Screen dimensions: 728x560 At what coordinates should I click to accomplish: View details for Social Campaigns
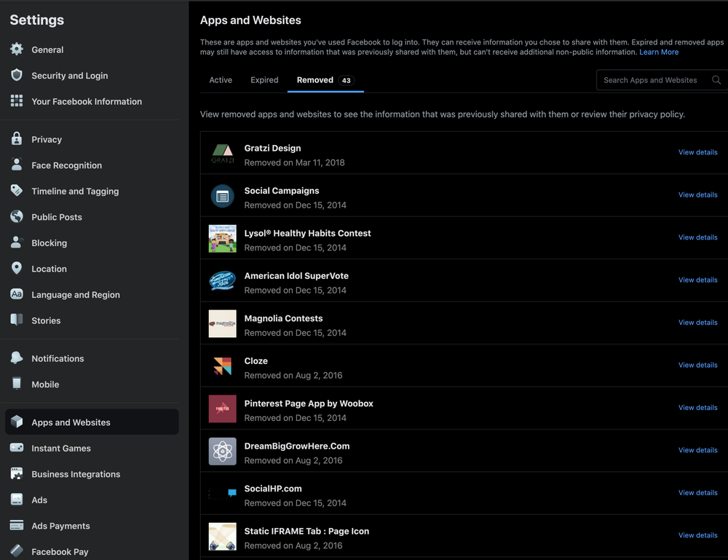tap(698, 195)
